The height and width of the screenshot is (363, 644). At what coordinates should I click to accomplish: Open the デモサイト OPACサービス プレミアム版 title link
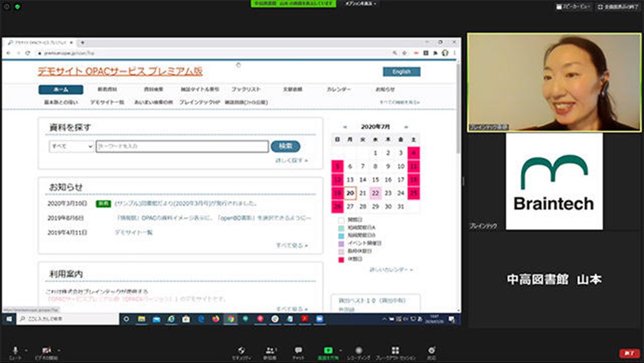120,71
